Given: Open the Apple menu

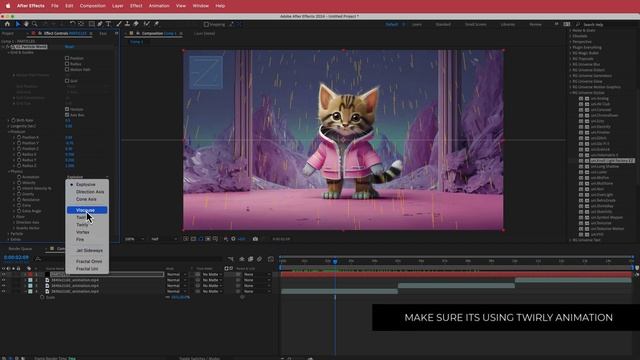Looking at the screenshot, I should click(x=7, y=6).
